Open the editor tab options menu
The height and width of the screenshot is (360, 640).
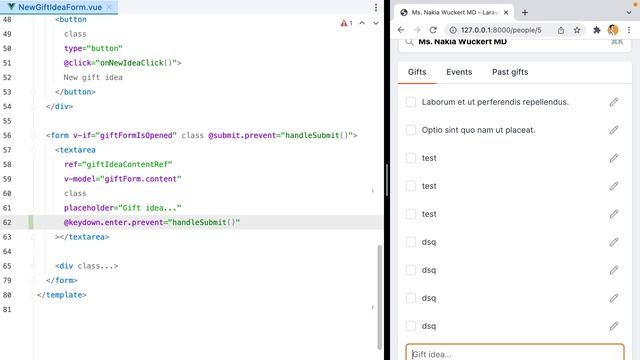pyautogui.click(x=376, y=7)
